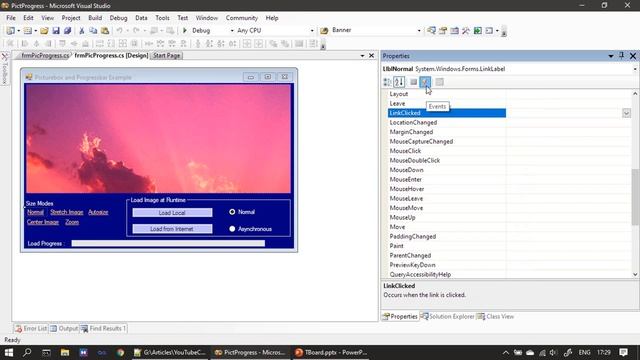Select the Load Progress bar on the form
The width and height of the screenshot is (640, 360).
168,243
